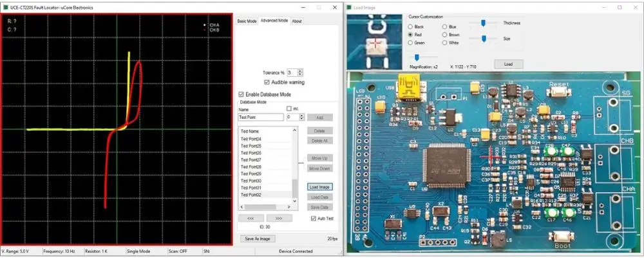Go to next test point with >>> button
The width and height of the screenshot is (644, 258).
[x=279, y=218]
